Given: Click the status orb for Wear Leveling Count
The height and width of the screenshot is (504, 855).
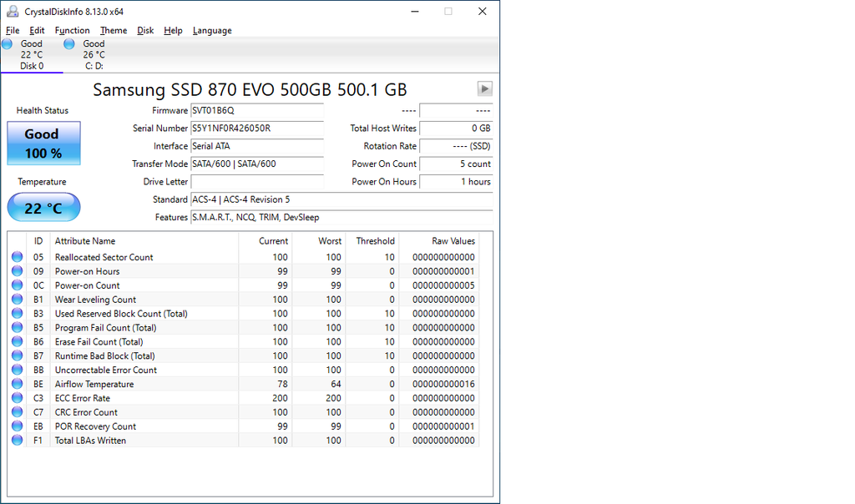Looking at the screenshot, I should pos(18,299).
